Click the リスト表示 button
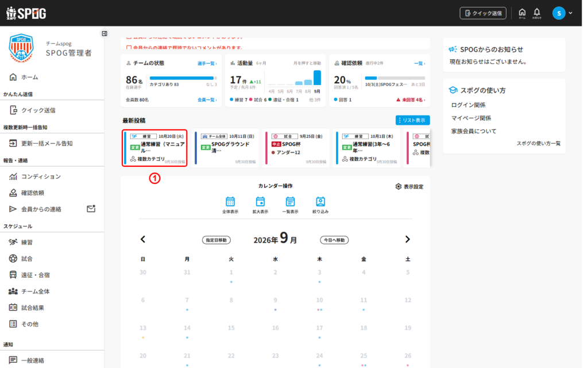The height and width of the screenshot is (368, 588). [412, 120]
